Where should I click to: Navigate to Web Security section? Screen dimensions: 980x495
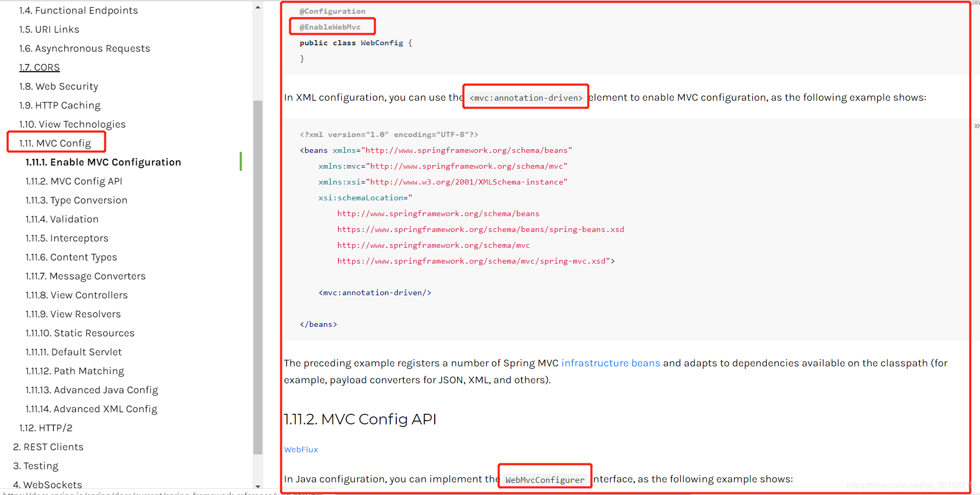(x=58, y=86)
